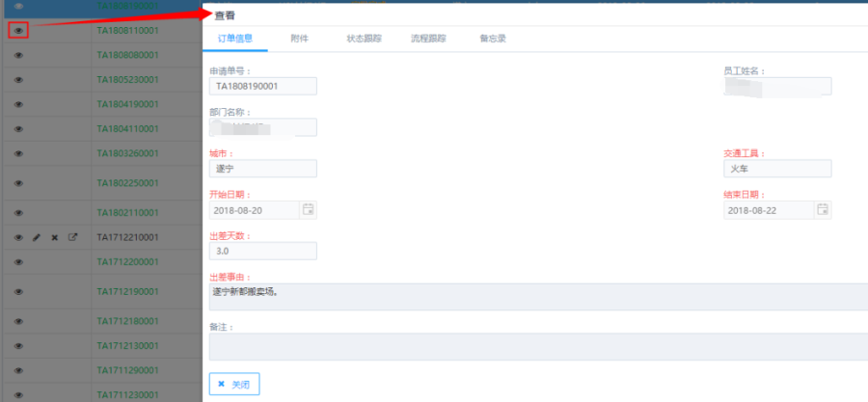Click the view eye icon for TA1808110001
868x402 pixels.
coord(18,30)
